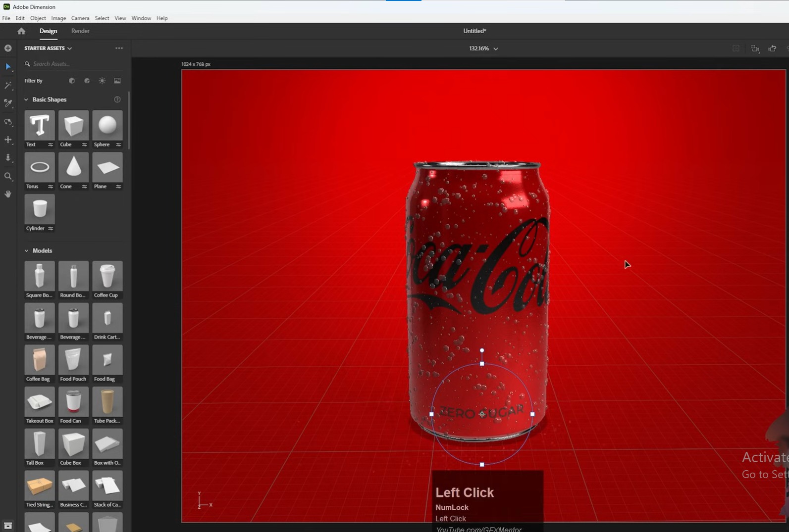The image size is (789, 532).
Task: Switch to the Render tab
Action: [80, 31]
